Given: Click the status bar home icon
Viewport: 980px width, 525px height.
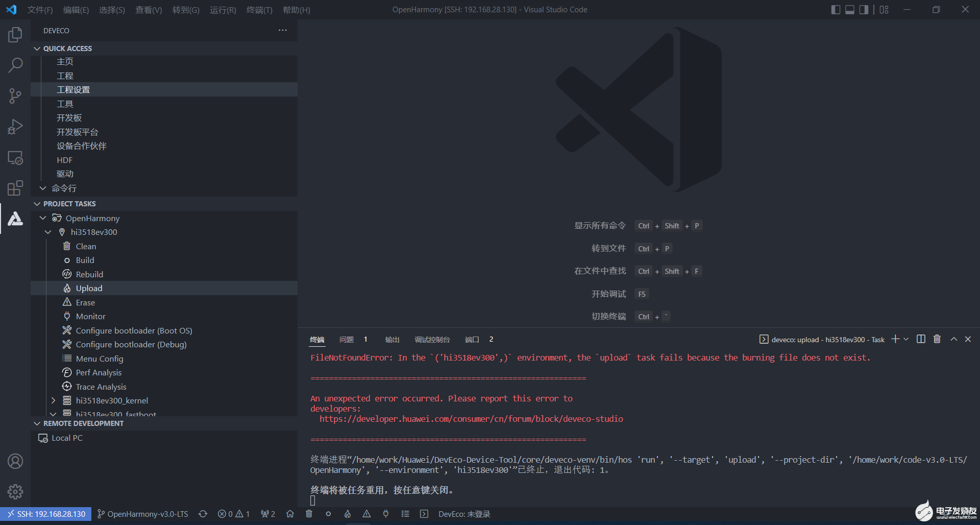Looking at the screenshot, I should pyautogui.click(x=290, y=514).
